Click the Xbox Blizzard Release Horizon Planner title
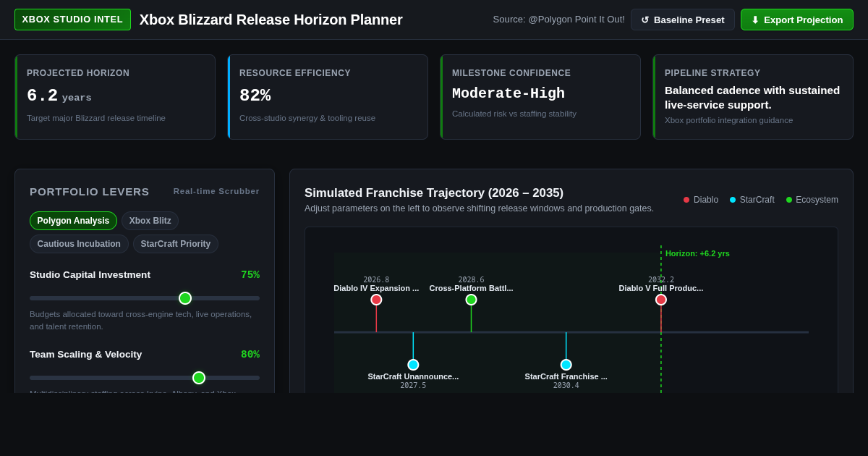The width and height of the screenshot is (868, 456). 271,20
